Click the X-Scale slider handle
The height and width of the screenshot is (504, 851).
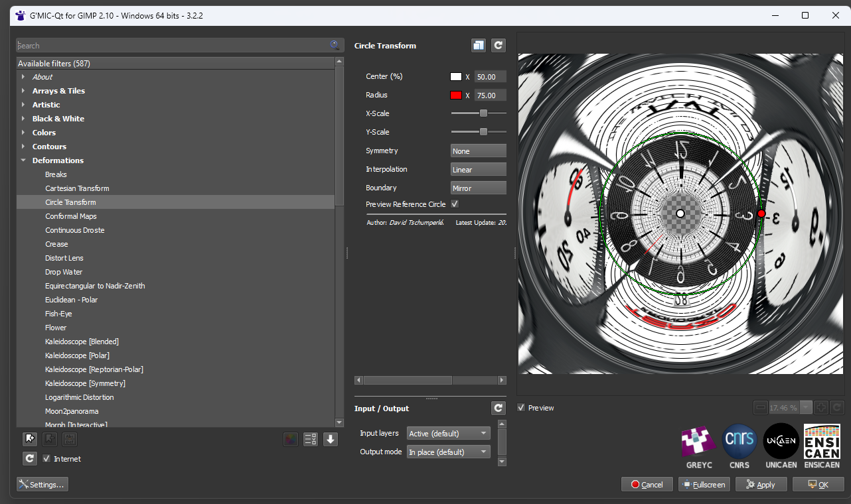pyautogui.click(x=483, y=113)
